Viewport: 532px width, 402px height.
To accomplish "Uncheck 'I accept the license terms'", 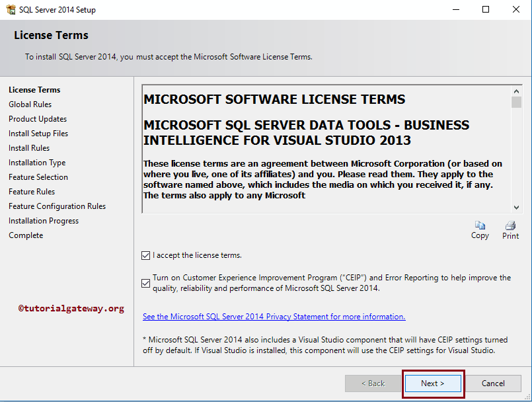I will tap(145, 256).
